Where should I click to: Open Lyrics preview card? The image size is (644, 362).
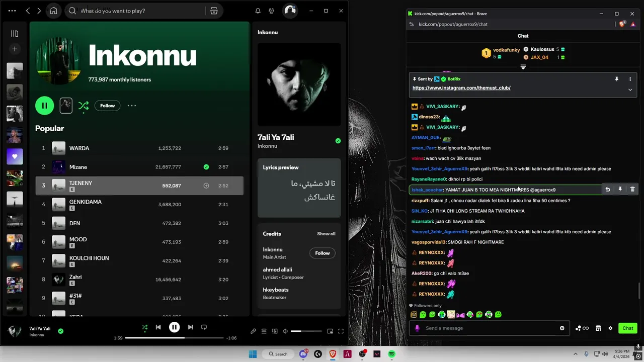299,188
